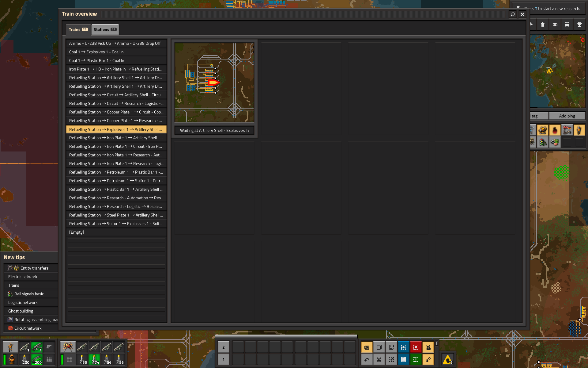Expand the shortcut bar three-dot menu

coord(437,343)
